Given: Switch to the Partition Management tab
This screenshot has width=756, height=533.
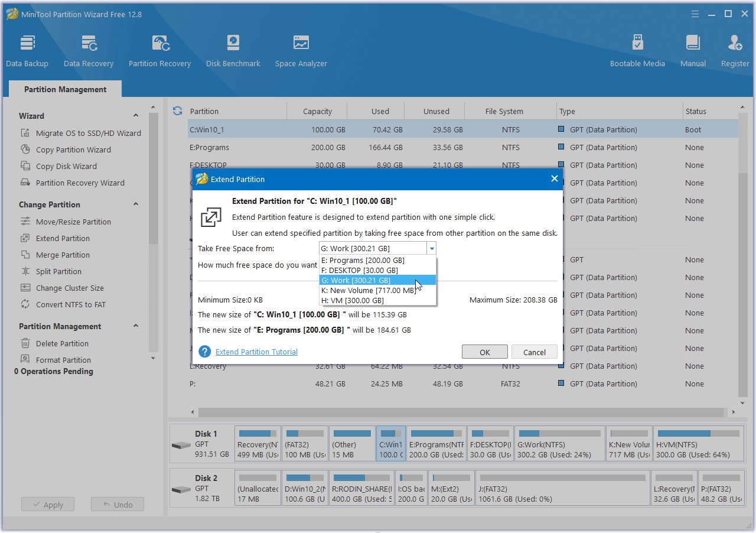Looking at the screenshot, I should 65,89.
